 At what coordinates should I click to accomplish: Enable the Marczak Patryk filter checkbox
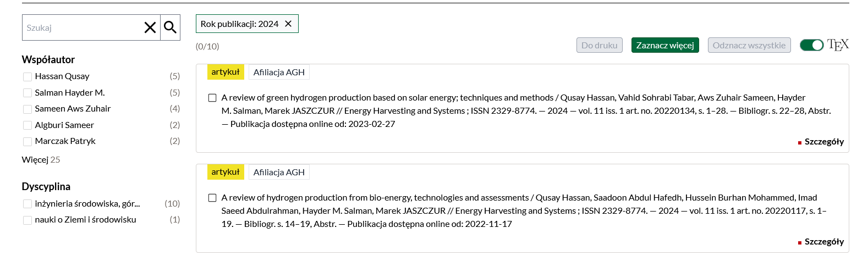[28, 141]
